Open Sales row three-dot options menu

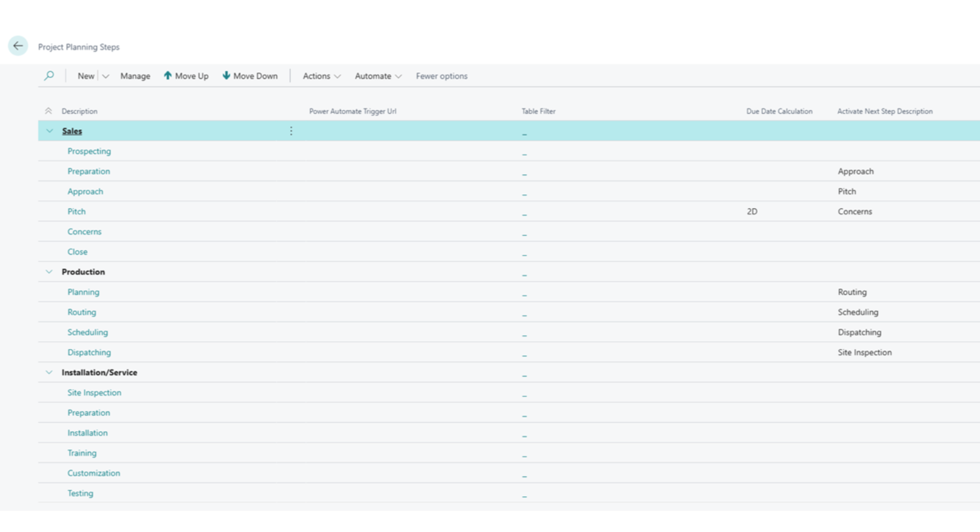291,131
